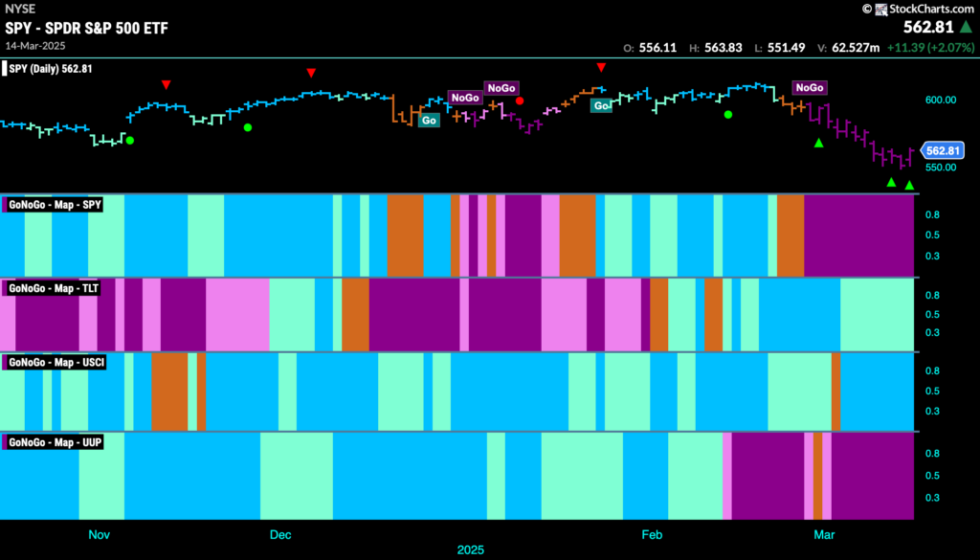Click the 'GoNoGo - Map - SPY' panel label

coord(55,204)
